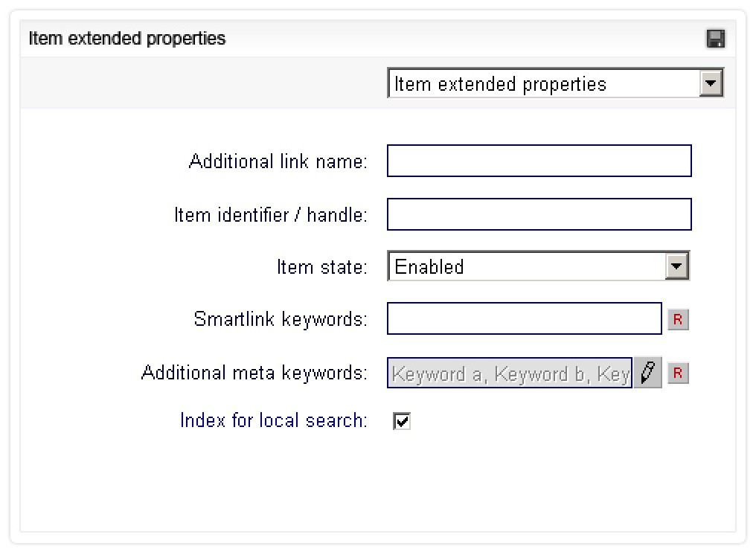Click the Additional link name label
This screenshot has height=552, width=756.
click(275, 161)
